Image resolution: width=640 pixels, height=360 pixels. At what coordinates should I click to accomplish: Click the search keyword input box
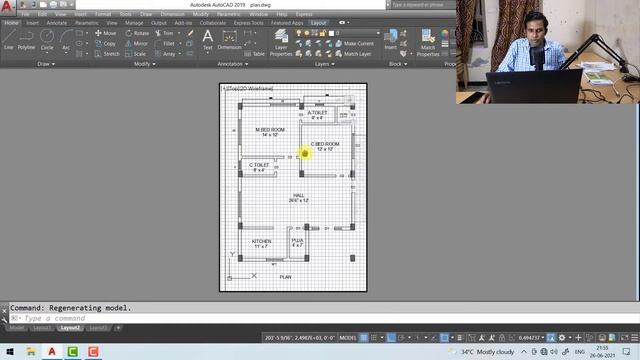(423, 5)
